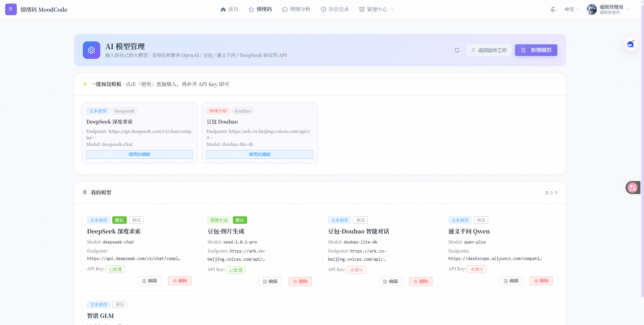Expand the user account chevron
This screenshot has height=325, width=644.
(x=629, y=9)
